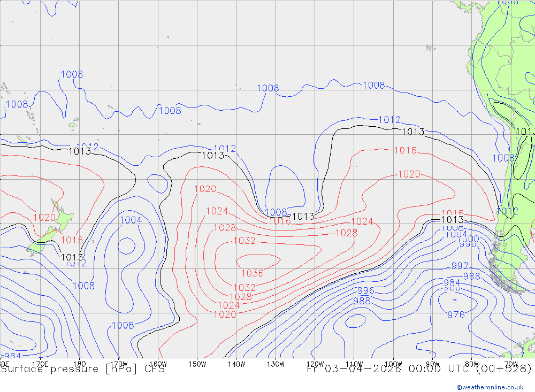Image resolution: width=535 pixels, height=392 pixels.
Task: Click the 130W longitude label
Action: click(x=276, y=364)
